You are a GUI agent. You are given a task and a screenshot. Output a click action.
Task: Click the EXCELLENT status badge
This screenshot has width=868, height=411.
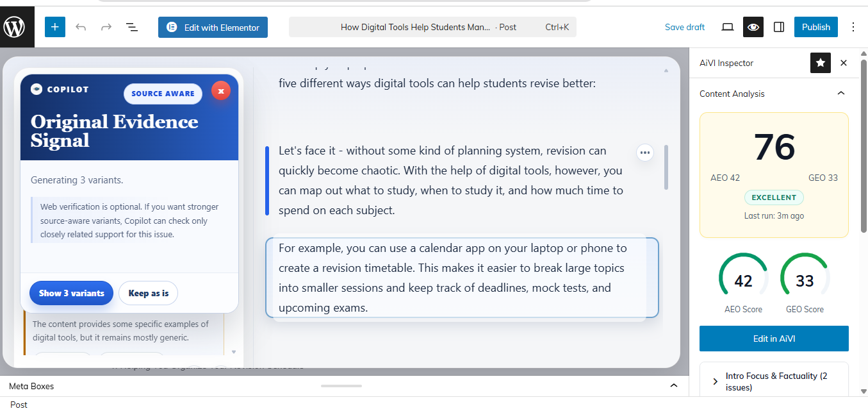coord(774,197)
